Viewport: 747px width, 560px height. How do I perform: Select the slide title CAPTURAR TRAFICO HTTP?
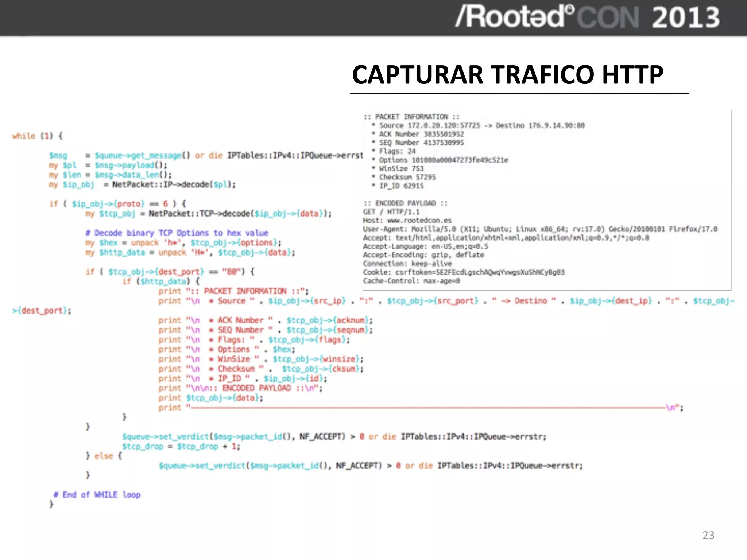coord(508,75)
